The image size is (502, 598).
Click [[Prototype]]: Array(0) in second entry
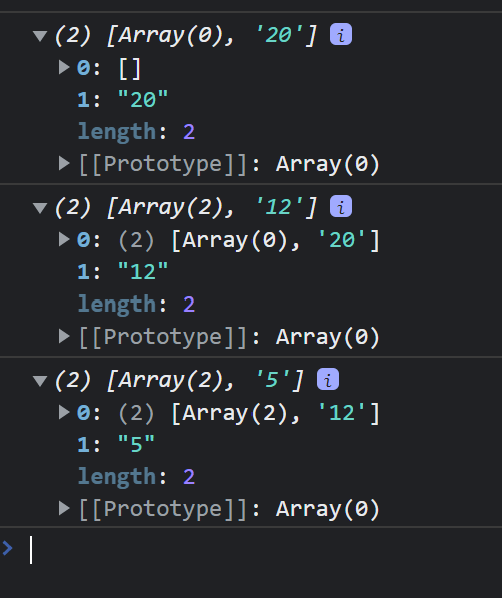[229, 337]
